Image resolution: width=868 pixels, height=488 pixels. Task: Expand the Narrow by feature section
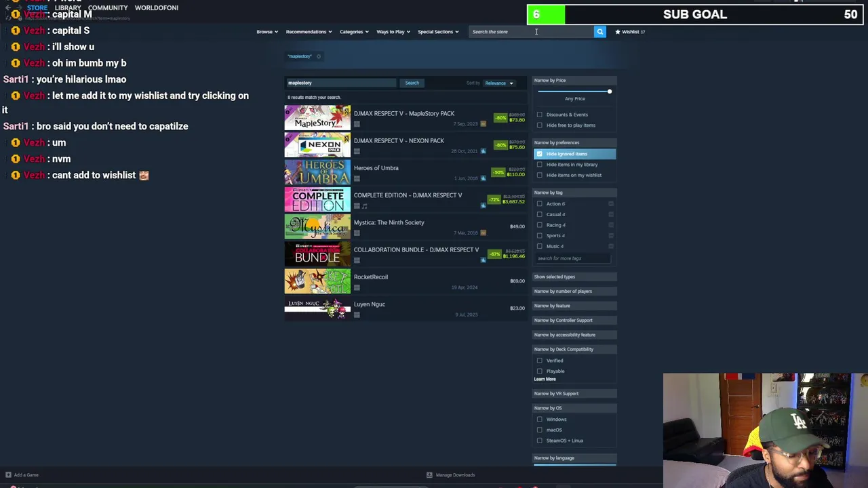574,306
